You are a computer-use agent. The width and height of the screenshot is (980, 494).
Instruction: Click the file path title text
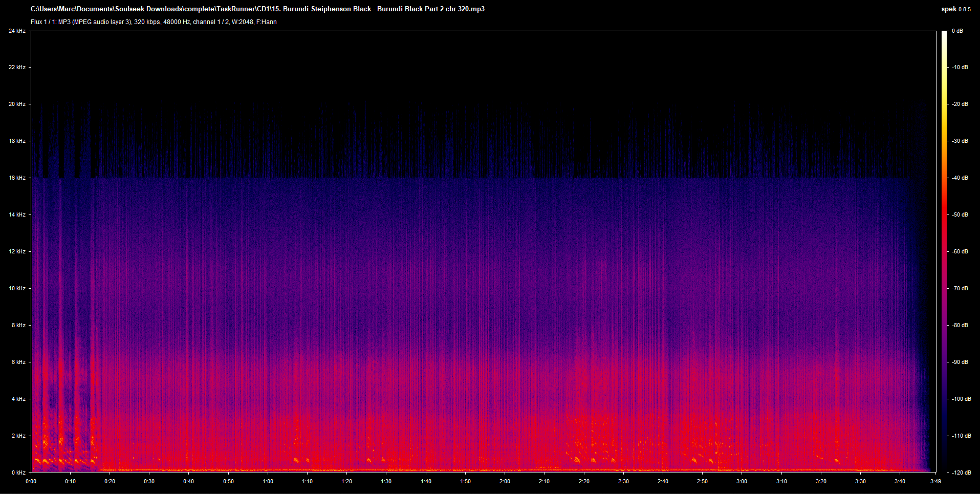[x=257, y=9]
